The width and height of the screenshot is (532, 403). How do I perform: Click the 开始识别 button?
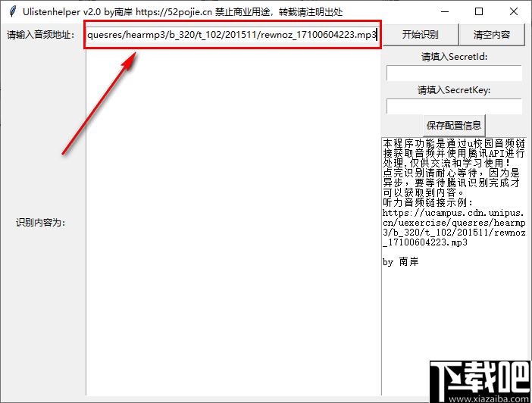coord(421,34)
